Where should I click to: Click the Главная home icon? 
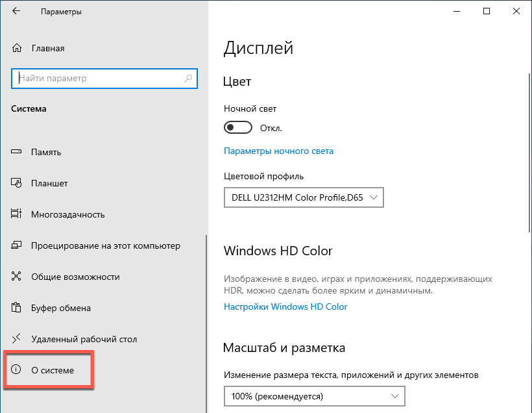tap(17, 48)
